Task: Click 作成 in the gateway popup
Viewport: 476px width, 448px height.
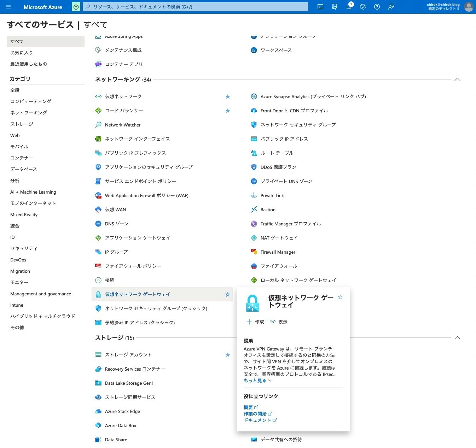Action: (255, 322)
